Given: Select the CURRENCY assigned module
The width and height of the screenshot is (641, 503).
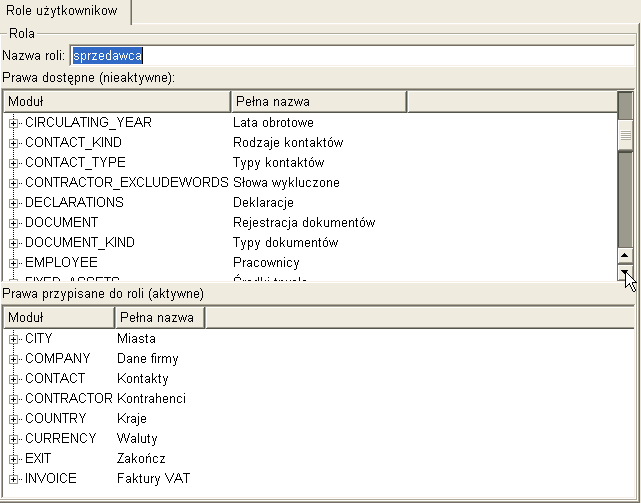Looking at the screenshot, I should 61,439.
